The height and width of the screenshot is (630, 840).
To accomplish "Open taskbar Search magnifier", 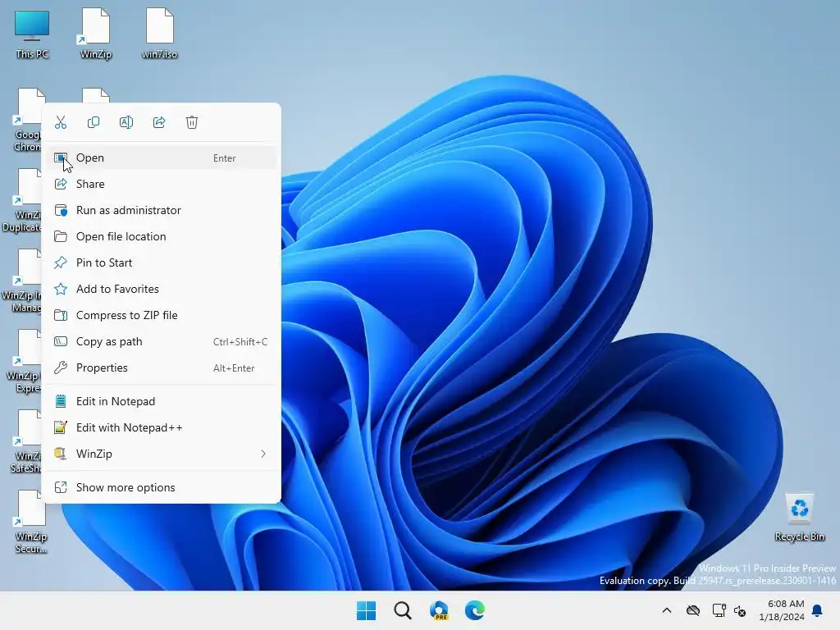I will click(x=402, y=610).
